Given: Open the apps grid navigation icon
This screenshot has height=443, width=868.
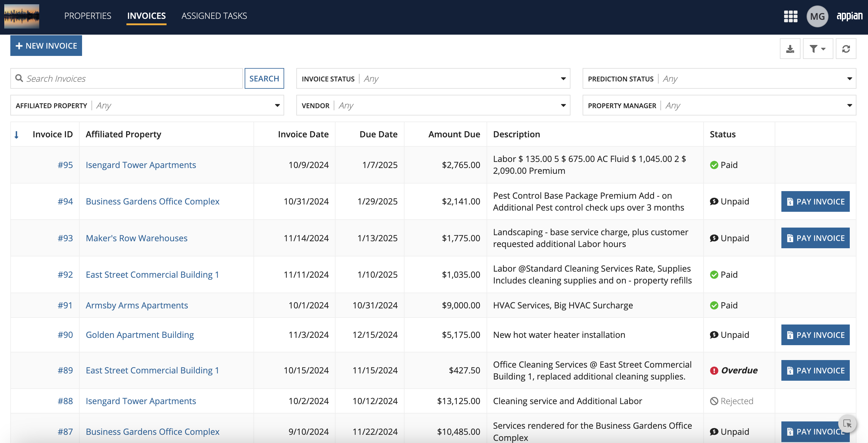Looking at the screenshot, I should click(790, 16).
